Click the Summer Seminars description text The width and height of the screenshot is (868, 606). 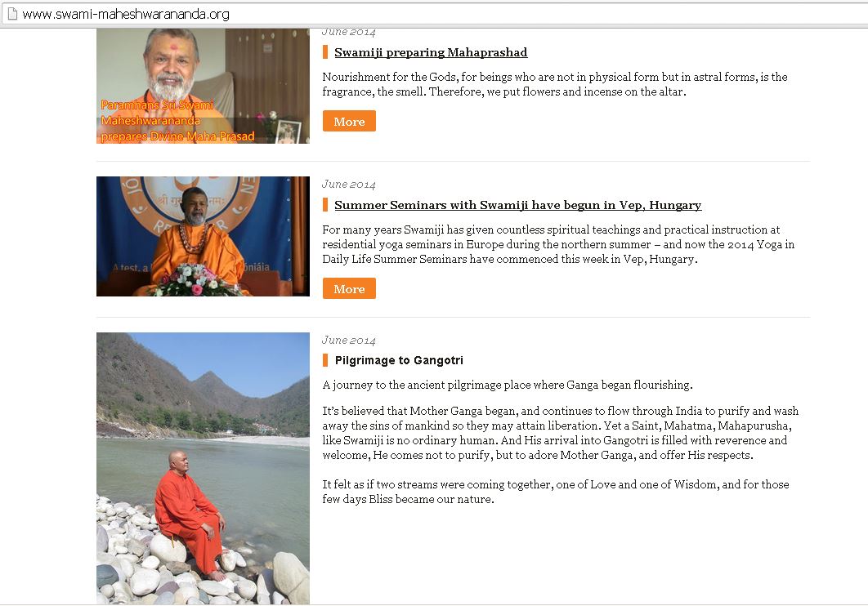(558, 244)
